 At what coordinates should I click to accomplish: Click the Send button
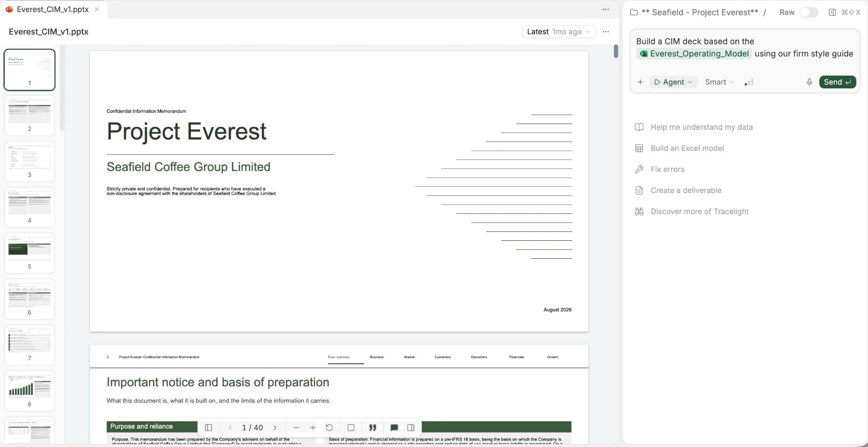coord(838,82)
